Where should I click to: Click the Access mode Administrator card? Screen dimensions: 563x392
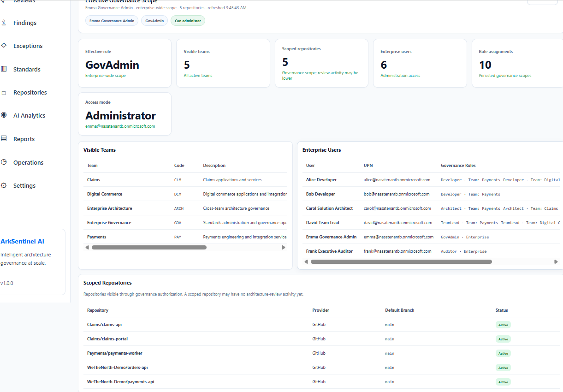click(x=124, y=114)
